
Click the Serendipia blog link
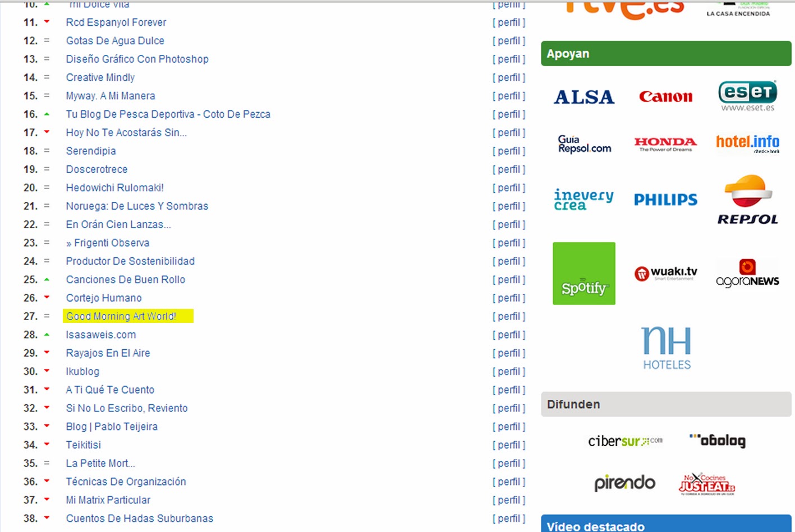click(91, 151)
